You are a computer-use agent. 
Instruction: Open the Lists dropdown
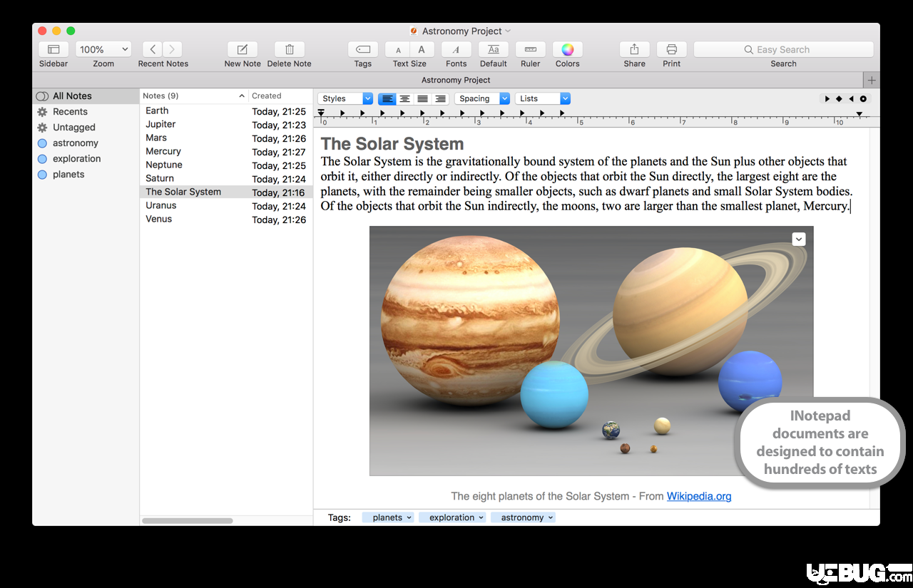543,98
